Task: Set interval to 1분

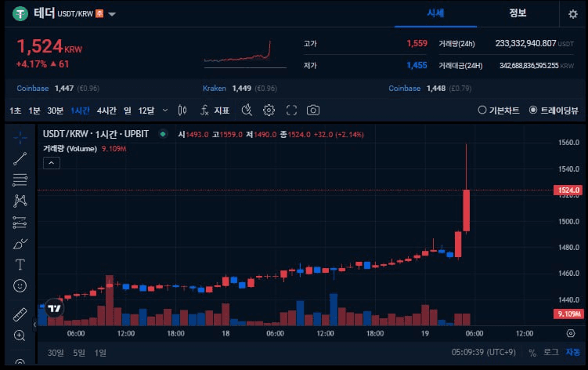Action: tap(34, 111)
